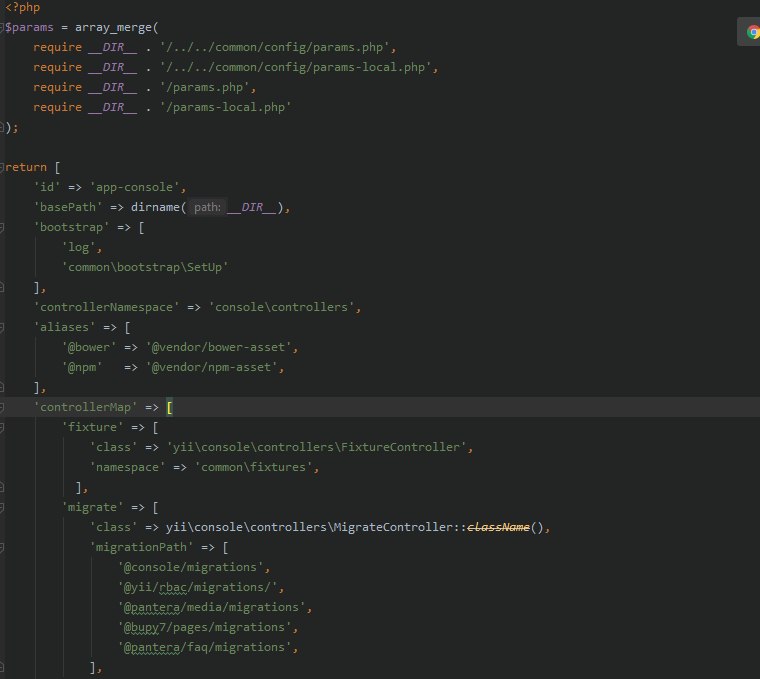Viewport: 760px width, 679px height.
Task: Click the highlighted bracket after 'controllerMap'
Action: (170, 408)
